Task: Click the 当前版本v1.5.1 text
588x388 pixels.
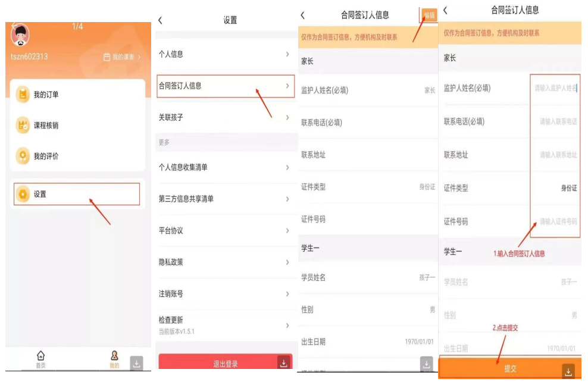Action: [176, 331]
